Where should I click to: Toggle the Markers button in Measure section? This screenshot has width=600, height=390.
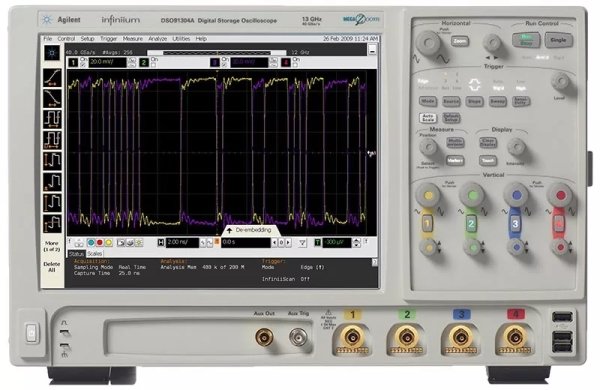click(x=455, y=160)
